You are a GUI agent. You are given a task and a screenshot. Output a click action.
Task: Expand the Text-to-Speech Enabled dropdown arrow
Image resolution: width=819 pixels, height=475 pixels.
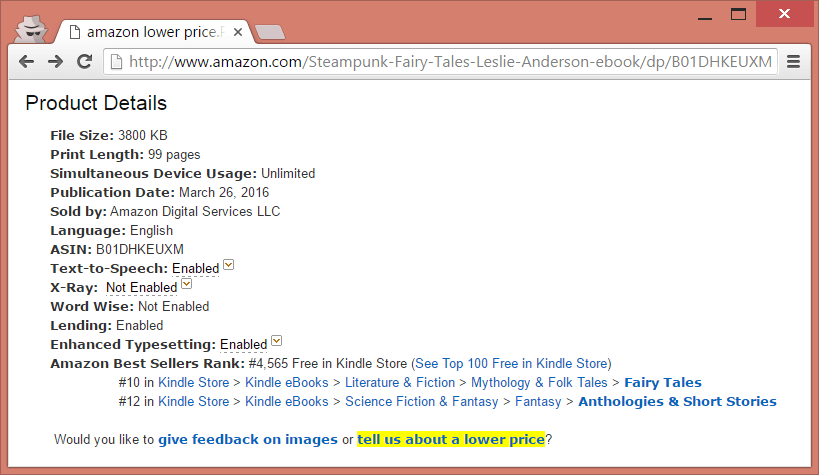[229, 264]
